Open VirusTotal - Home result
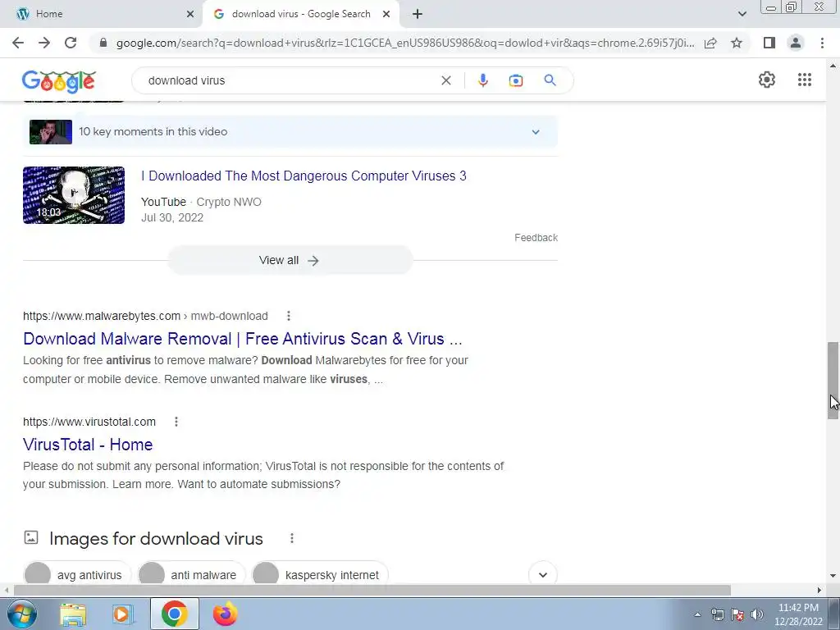Image resolution: width=840 pixels, height=630 pixels. click(88, 445)
